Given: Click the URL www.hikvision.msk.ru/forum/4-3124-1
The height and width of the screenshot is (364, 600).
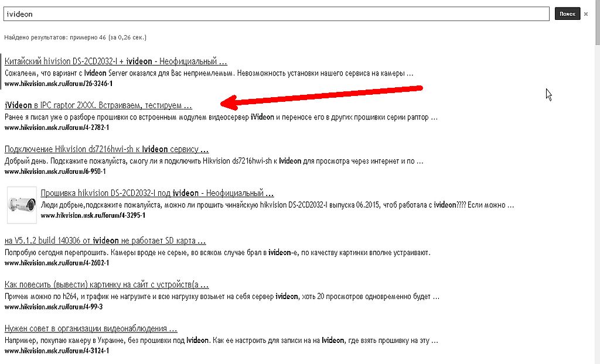Looking at the screenshot, I should pyautogui.click(x=57, y=351).
